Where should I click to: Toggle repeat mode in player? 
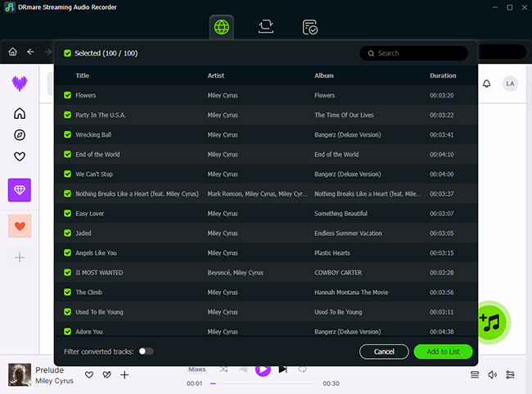pos(302,369)
